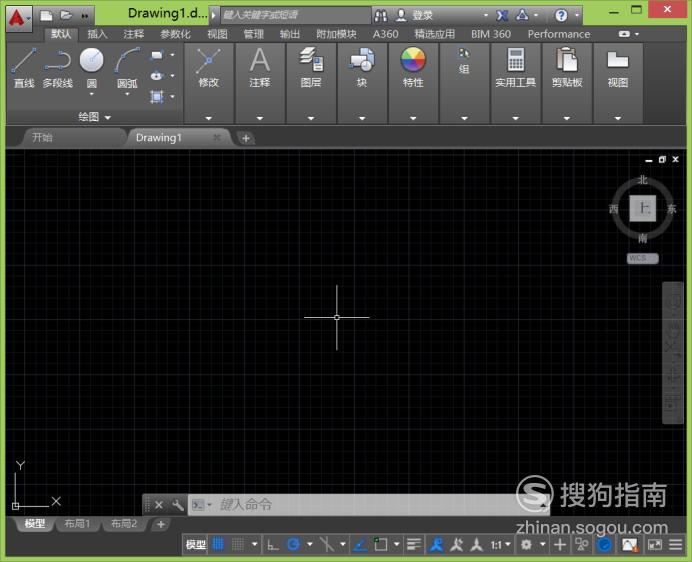The width and height of the screenshot is (692, 562).
Task: Switch to the 参数化 ribbon tab
Action: [175, 34]
